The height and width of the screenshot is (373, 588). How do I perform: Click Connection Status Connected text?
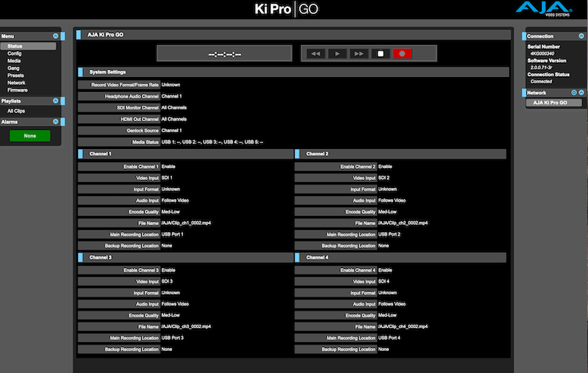coord(541,82)
